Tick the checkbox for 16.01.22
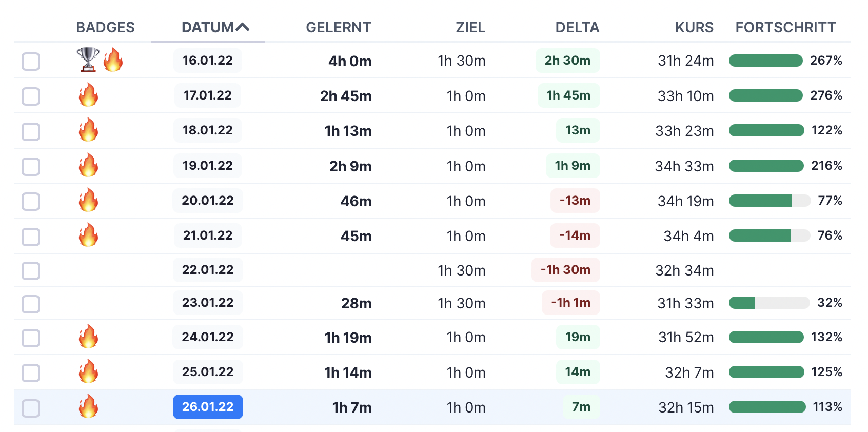868x432 pixels. (31, 62)
